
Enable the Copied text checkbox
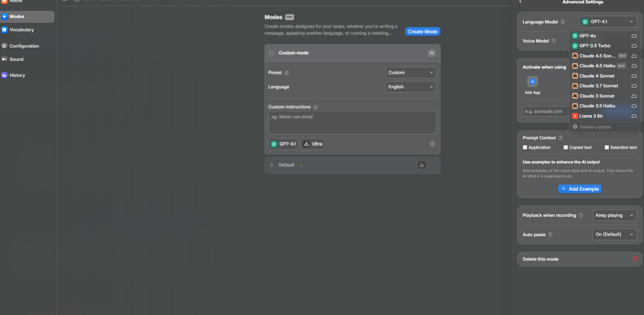point(566,147)
